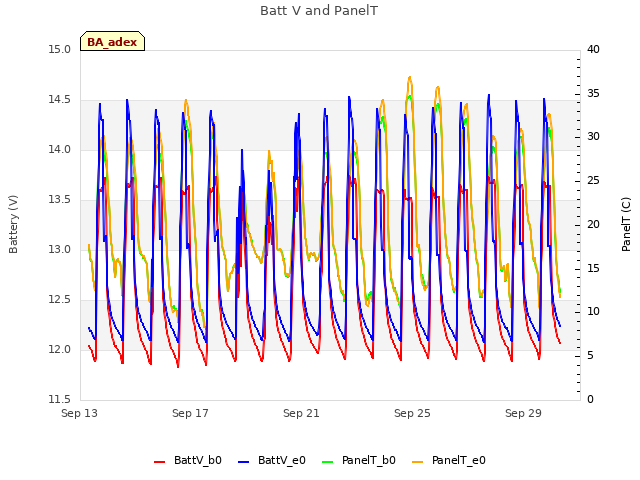Click the 14.5 left axis tick label

pos(60,100)
